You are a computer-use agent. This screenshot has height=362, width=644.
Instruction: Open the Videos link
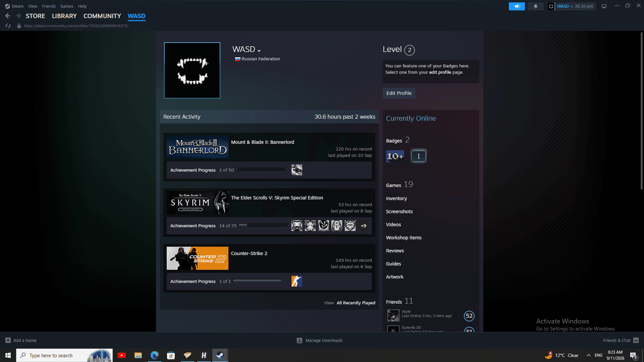pos(393,225)
